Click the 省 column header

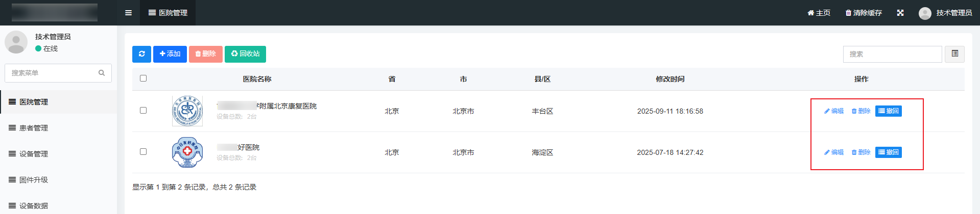click(x=392, y=79)
